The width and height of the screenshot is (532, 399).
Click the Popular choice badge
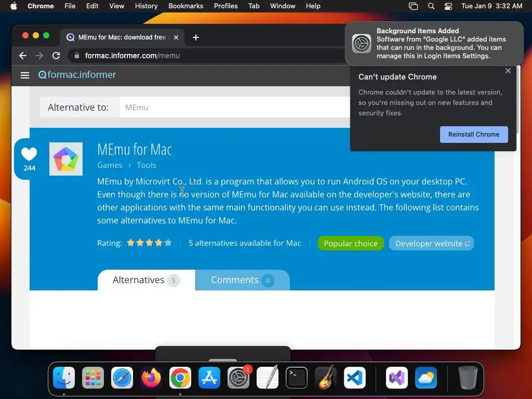coord(351,243)
